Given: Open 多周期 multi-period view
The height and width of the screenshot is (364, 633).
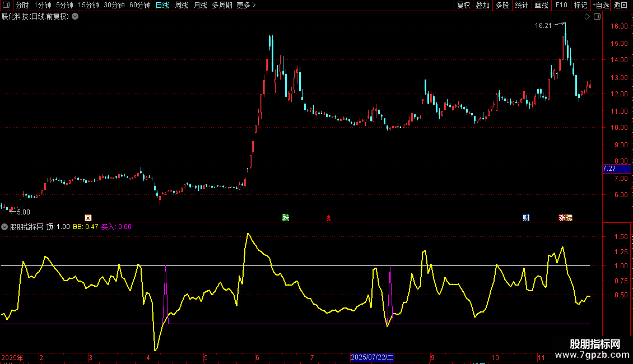Looking at the screenshot, I should [222, 5].
